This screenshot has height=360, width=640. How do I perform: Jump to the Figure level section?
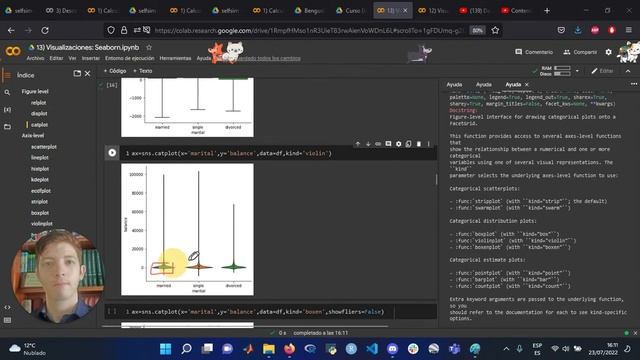click(35, 91)
